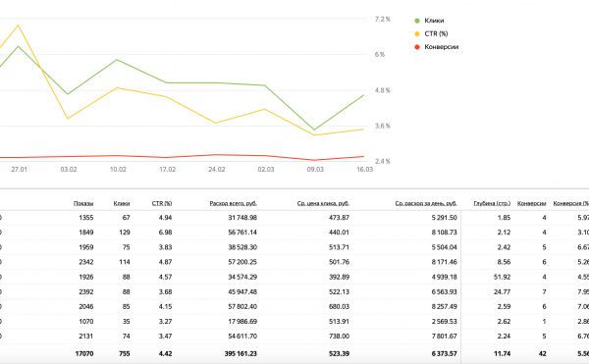Select CTR value 6.98
Screen dimensions: 589x364
coord(165,233)
